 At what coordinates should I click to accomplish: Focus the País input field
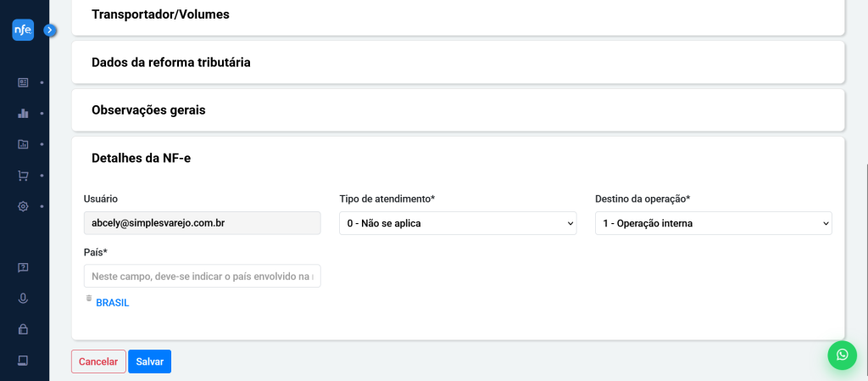click(202, 276)
